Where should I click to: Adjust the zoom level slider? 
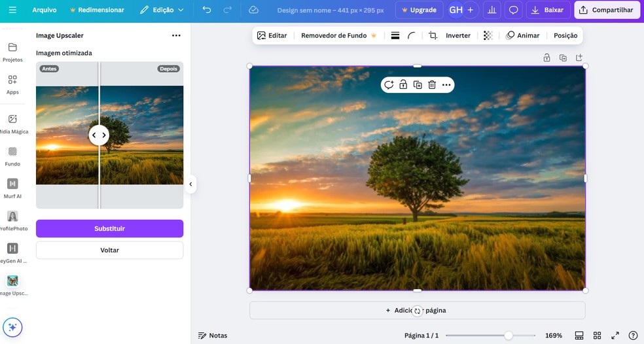508,335
